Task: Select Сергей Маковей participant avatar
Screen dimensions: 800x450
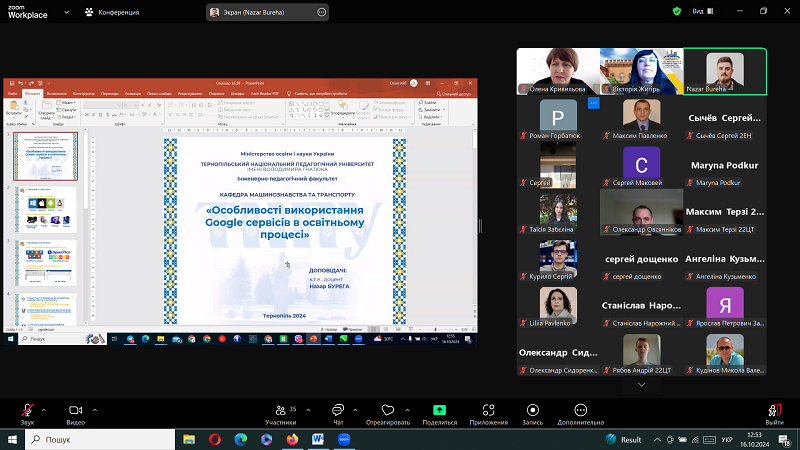Action: [x=641, y=163]
